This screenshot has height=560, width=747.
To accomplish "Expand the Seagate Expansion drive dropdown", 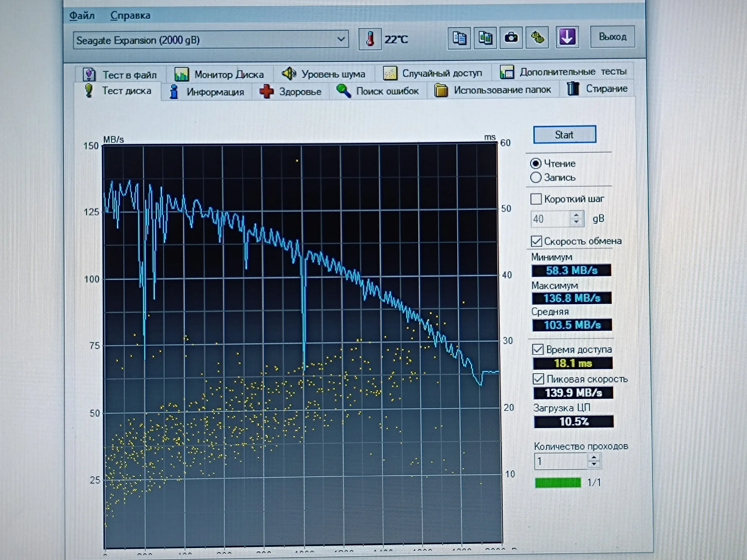I will coord(341,39).
